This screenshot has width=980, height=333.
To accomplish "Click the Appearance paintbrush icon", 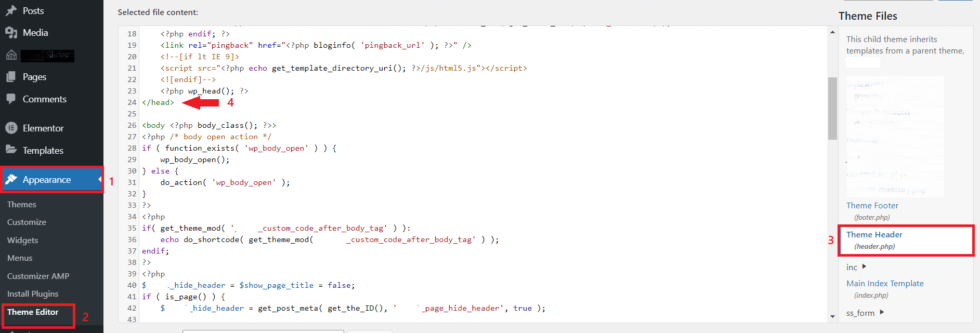I will (x=11, y=179).
